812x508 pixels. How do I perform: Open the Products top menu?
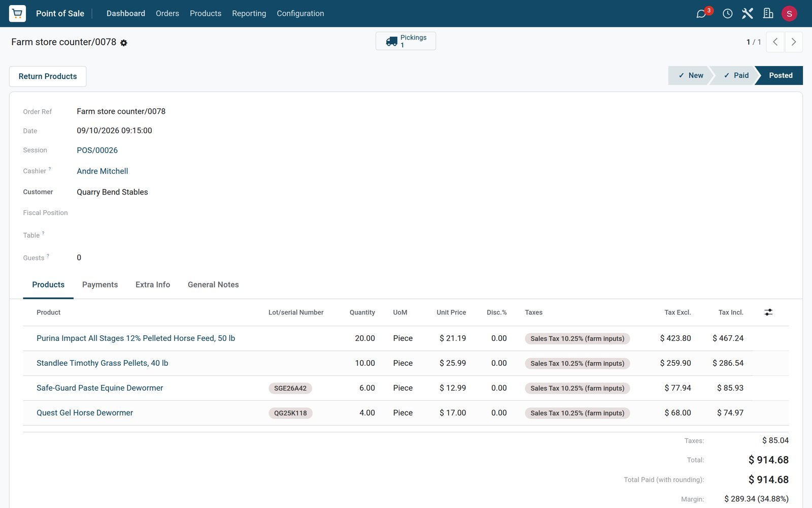(x=206, y=13)
